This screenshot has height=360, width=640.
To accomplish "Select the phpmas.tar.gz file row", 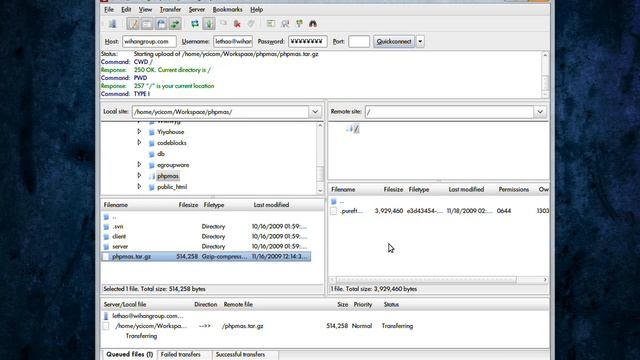I will [x=206, y=257].
